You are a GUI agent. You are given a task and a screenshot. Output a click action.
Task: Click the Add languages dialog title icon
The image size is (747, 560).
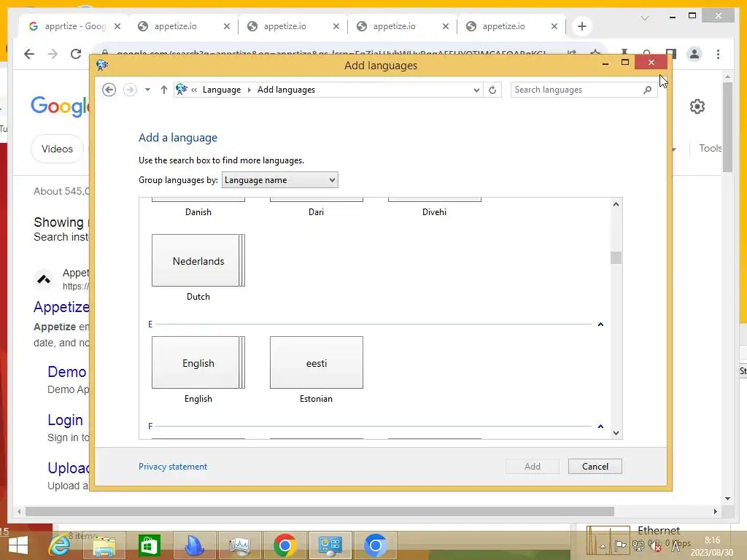pos(102,65)
